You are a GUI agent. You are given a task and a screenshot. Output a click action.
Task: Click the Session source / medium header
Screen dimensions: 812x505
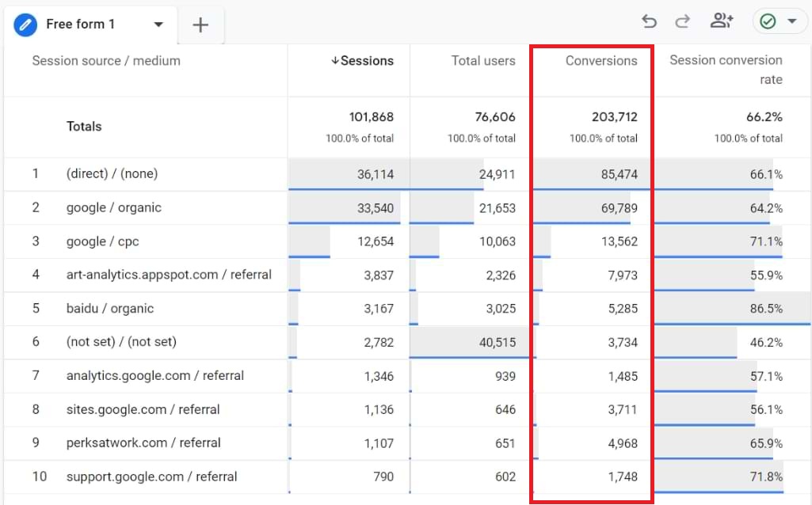click(x=106, y=61)
